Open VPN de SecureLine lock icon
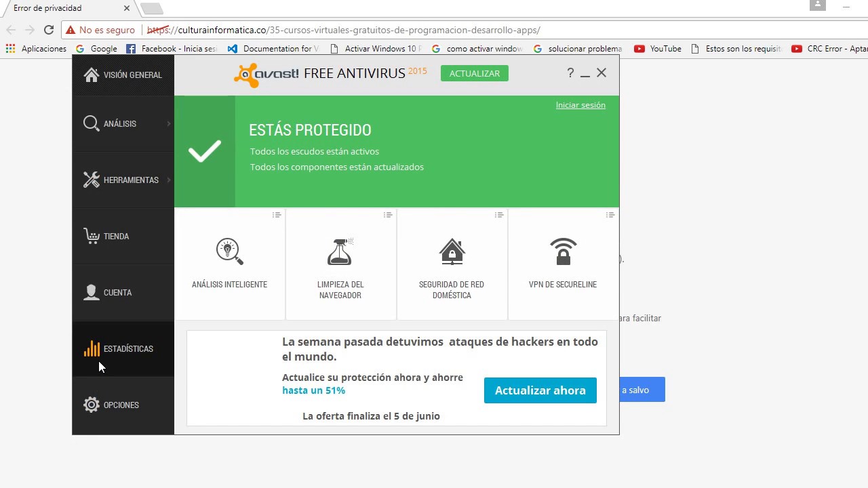868x488 pixels. [563, 251]
